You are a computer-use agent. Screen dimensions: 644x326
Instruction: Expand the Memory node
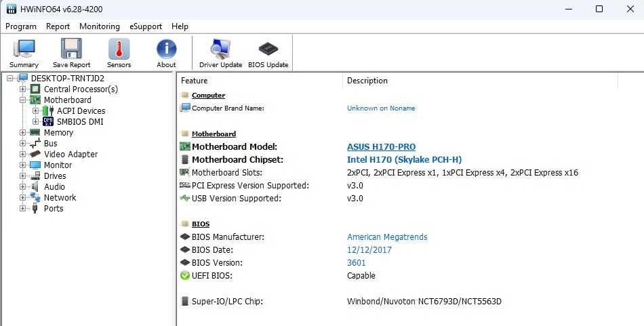[x=22, y=132]
